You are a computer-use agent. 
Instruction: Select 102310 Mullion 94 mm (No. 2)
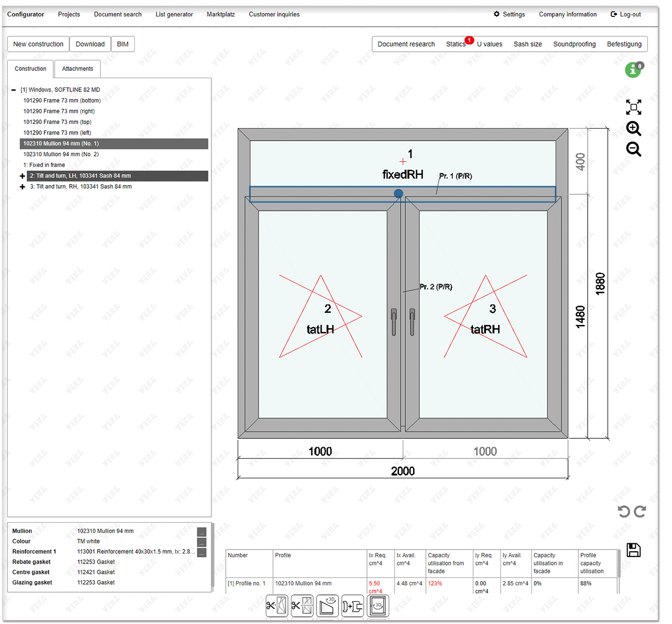(61, 155)
